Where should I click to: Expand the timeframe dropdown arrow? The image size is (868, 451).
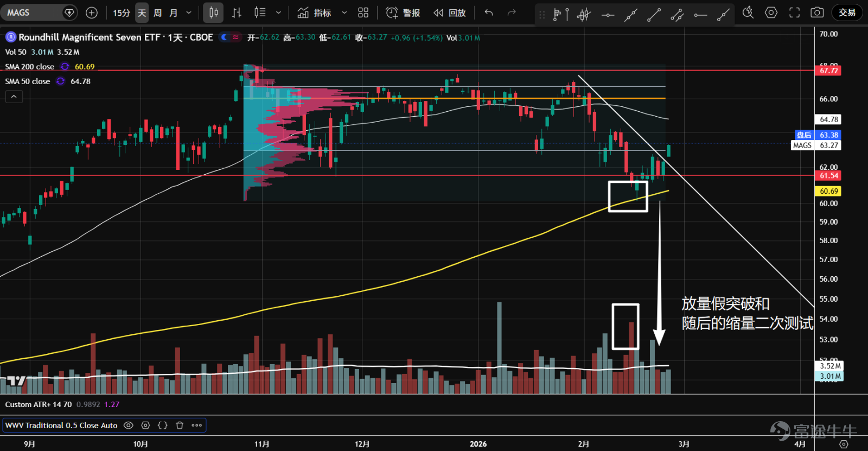[x=189, y=12]
